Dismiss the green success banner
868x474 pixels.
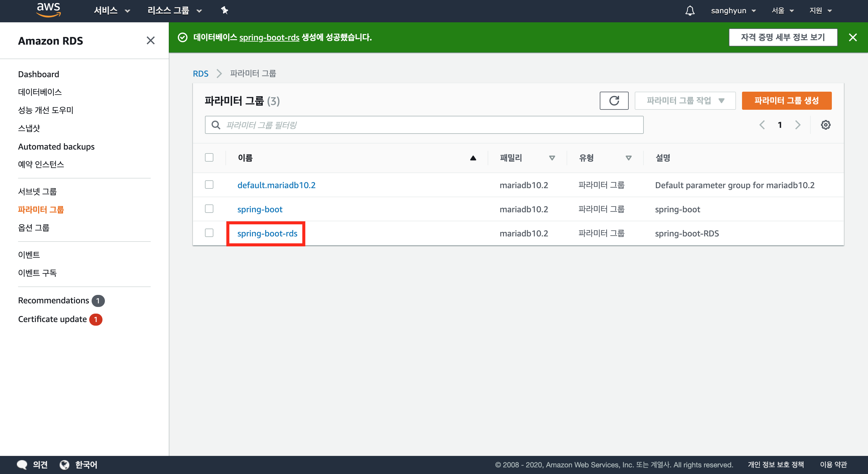853,37
